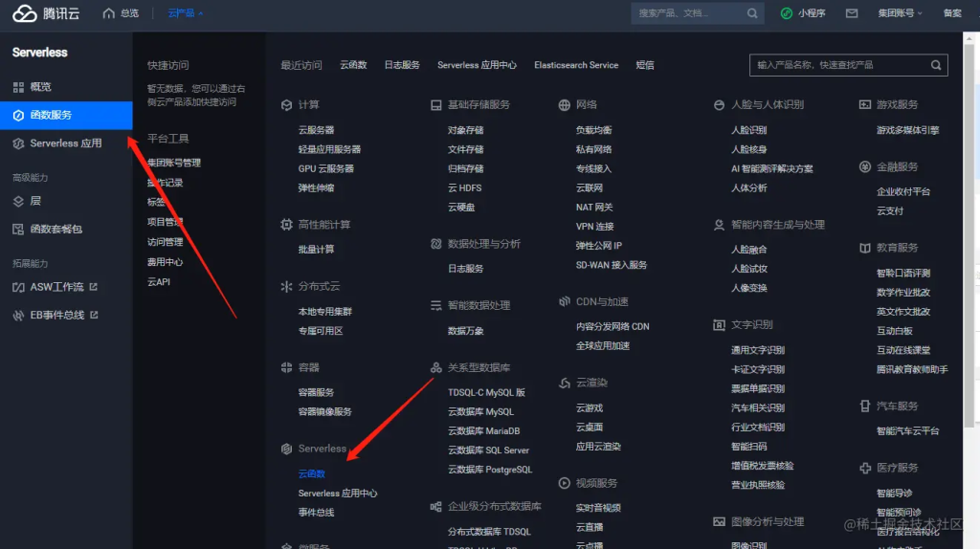Click the 人脸与人体识别 category icon
Viewport: 980px width, 549px height.
[x=719, y=105]
